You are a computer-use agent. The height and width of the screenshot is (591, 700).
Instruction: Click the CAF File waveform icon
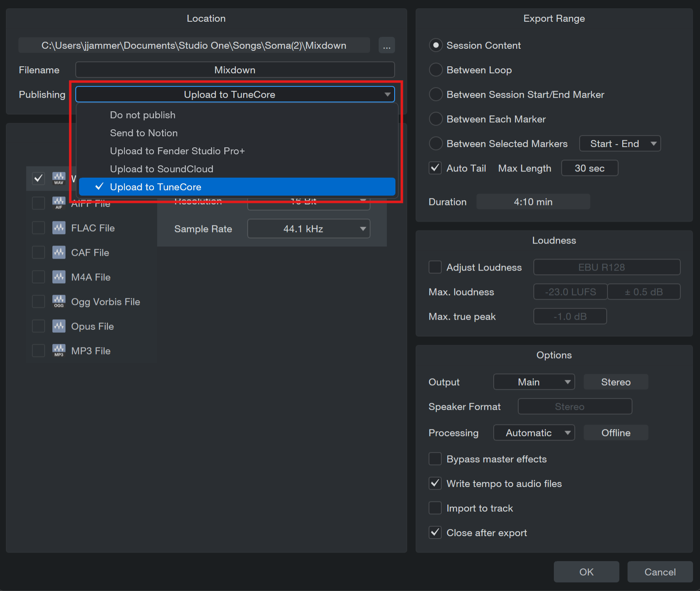click(59, 252)
